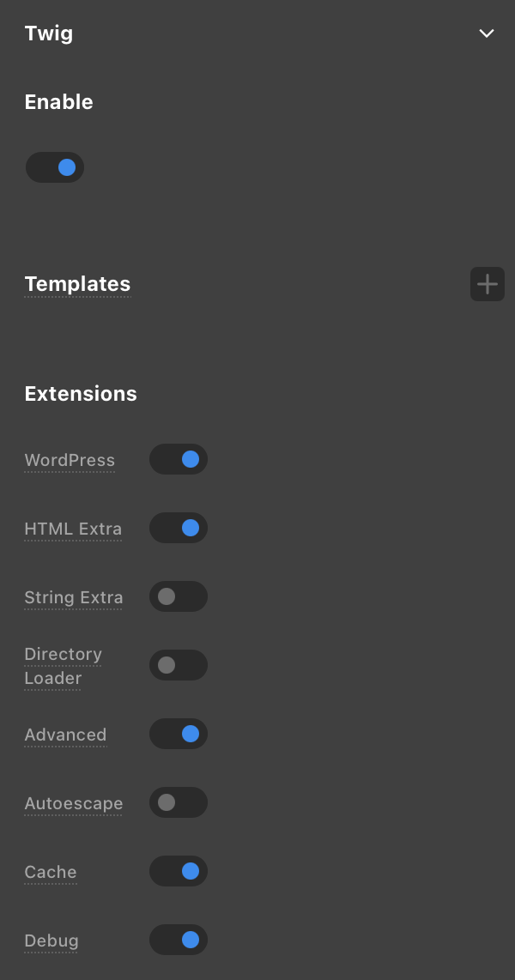Screen dimensions: 515x980
Task: Add a new template with plus icon
Action: pyautogui.click(x=487, y=284)
